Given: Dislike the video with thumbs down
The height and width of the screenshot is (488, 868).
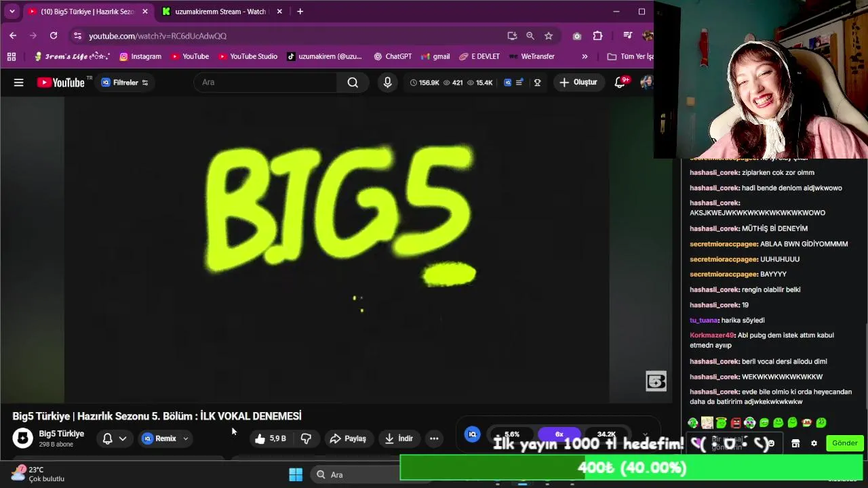Looking at the screenshot, I should click(x=306, y=439).
